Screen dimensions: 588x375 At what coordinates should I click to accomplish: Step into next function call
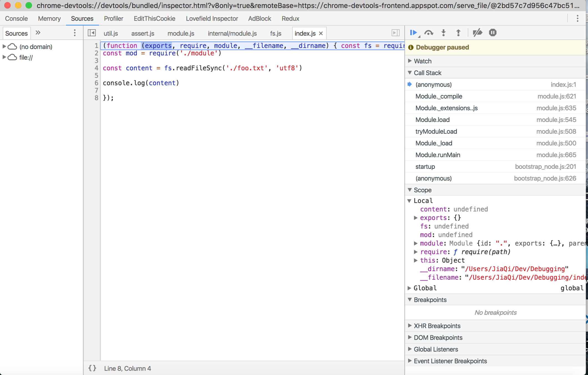click(x=443, y=33)
